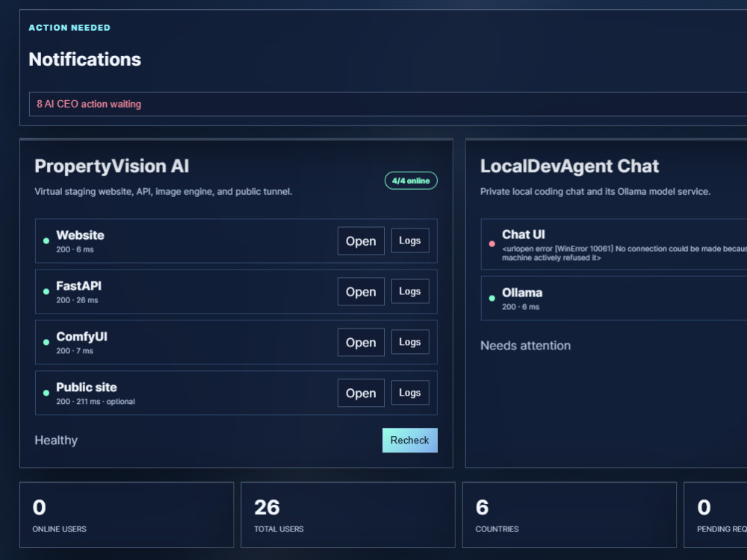Click the green status dot next to ComfyUI
747x560 pixels.
point(46,343)
